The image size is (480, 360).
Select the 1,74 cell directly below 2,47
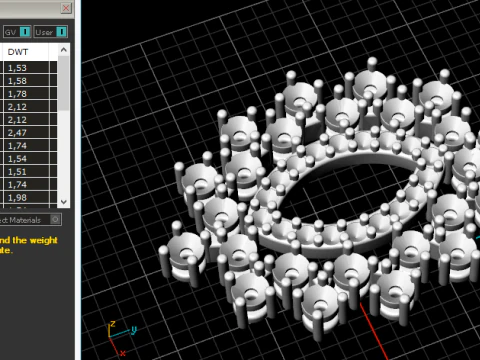click(x=26, y=146)
